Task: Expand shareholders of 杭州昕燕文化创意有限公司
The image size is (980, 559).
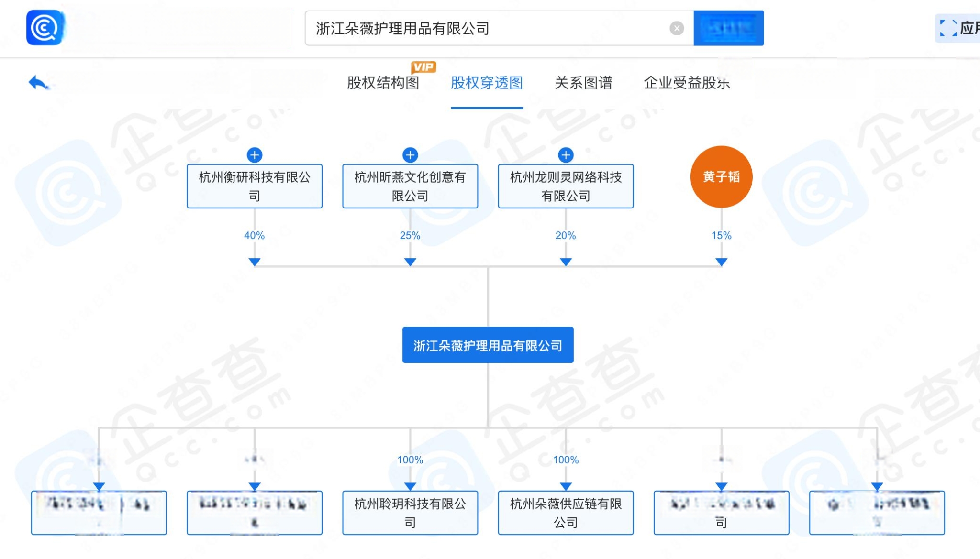Action: tap(410, 155)
